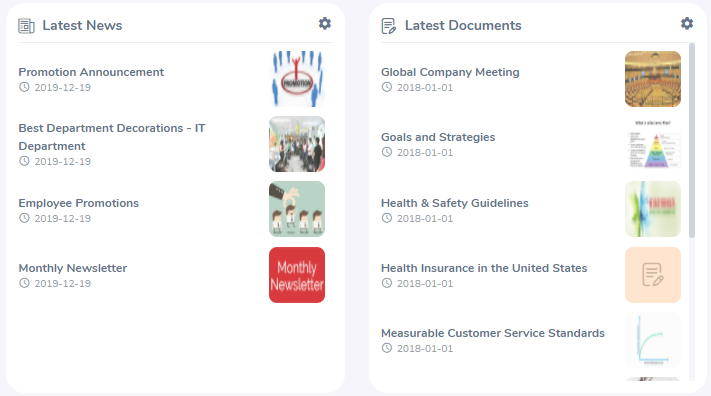Image resolution: width=711 pixels, height=396 pixels.
Task: Click the clock icon under Monthly Newsletter
Action: point(24,283)
